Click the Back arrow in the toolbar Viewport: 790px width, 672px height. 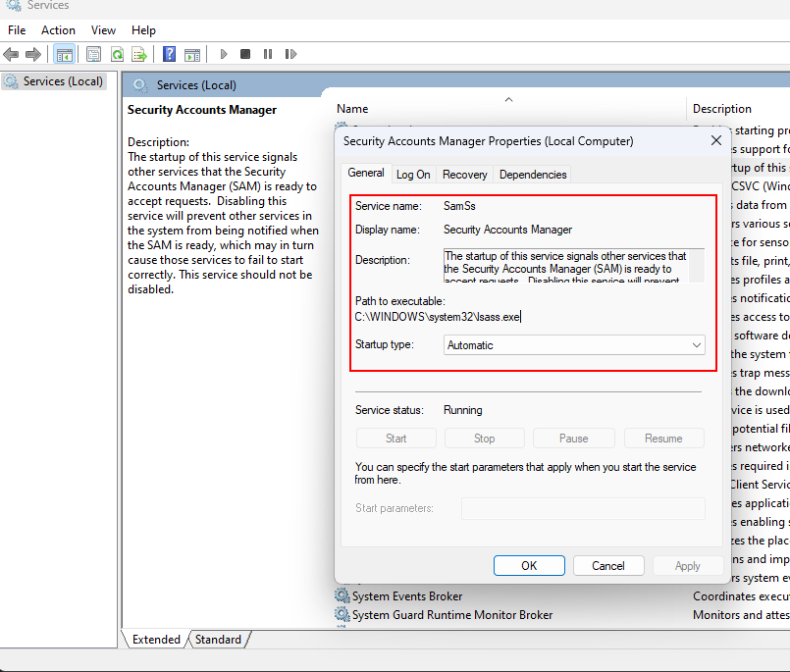[11, 54]
